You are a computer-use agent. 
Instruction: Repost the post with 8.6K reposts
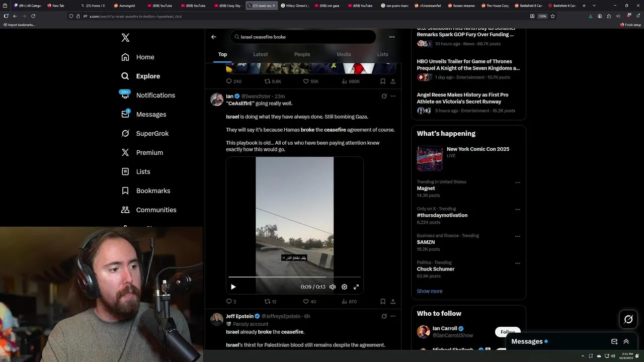tap(273, 81)
